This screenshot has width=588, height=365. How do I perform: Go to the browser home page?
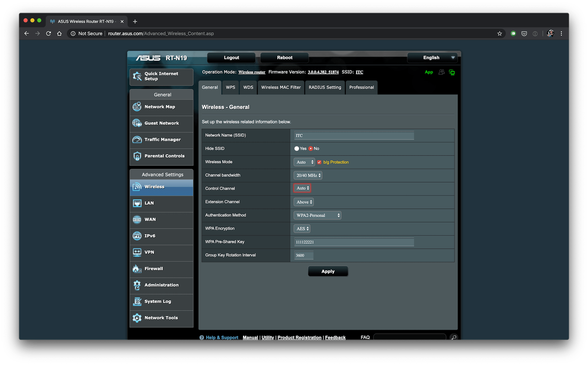click(x=59, y=33)
